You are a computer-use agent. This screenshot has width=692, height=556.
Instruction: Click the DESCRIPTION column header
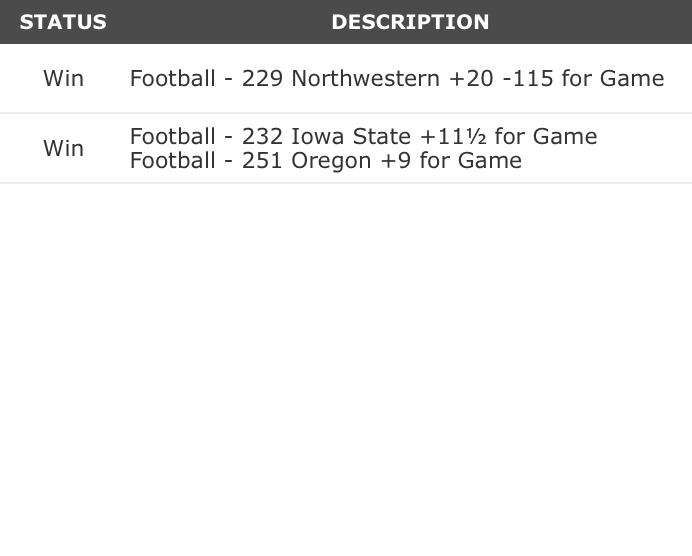pyautogui.click(x=410, y=22)
